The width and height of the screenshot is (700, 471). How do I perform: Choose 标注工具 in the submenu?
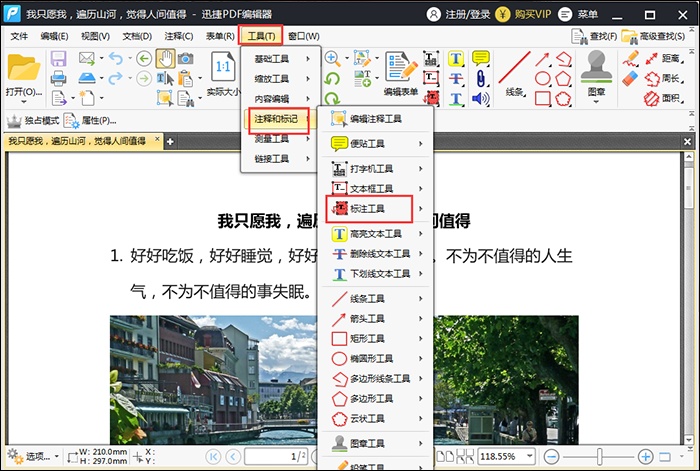(376, 208)
